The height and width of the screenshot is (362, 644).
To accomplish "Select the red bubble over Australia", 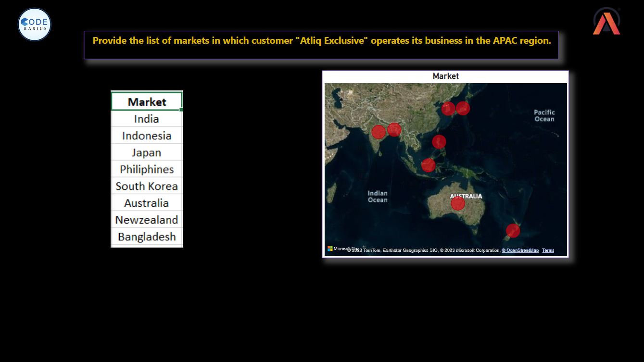I will pyautogui.click(x=458, y=203).
